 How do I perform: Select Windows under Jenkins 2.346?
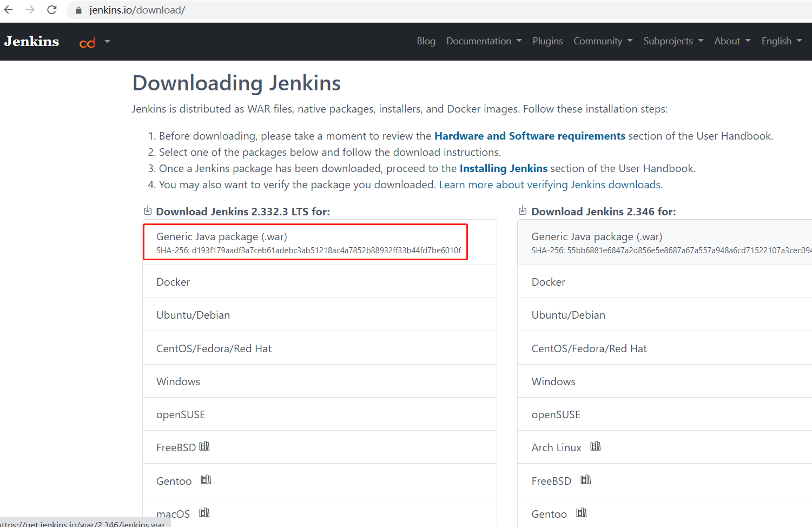665,381
